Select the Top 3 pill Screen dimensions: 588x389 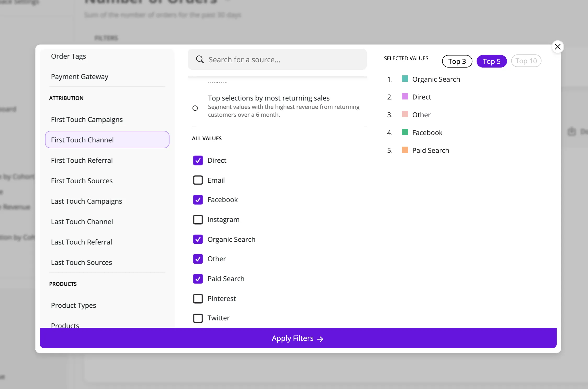457,61
